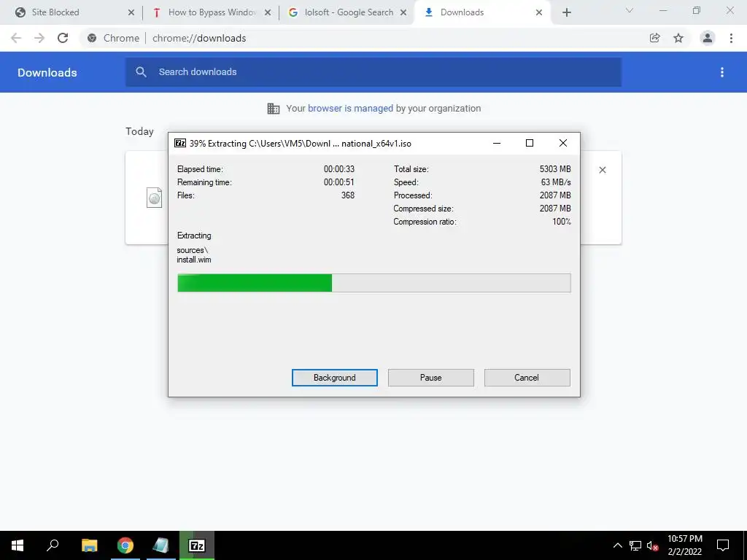
Task: Click the Files count 368
Action: 348,195
